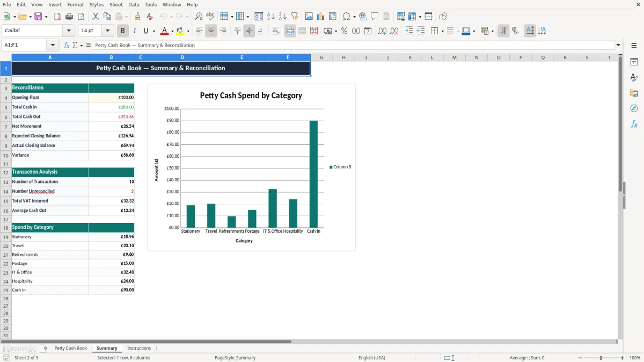Expand Name Box dropdown arrow
Viewport: 644px width, 362px height.
point(52,46)
